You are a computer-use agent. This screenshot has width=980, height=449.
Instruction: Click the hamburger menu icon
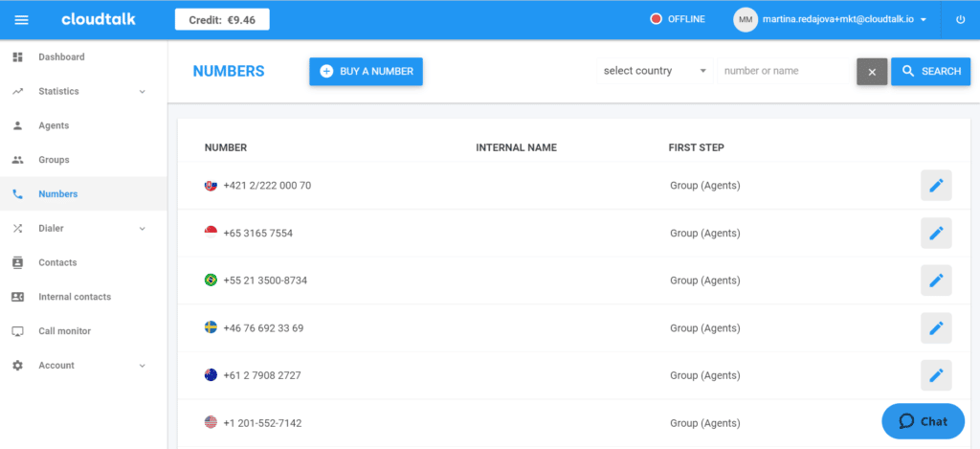[x=22, y=19]
